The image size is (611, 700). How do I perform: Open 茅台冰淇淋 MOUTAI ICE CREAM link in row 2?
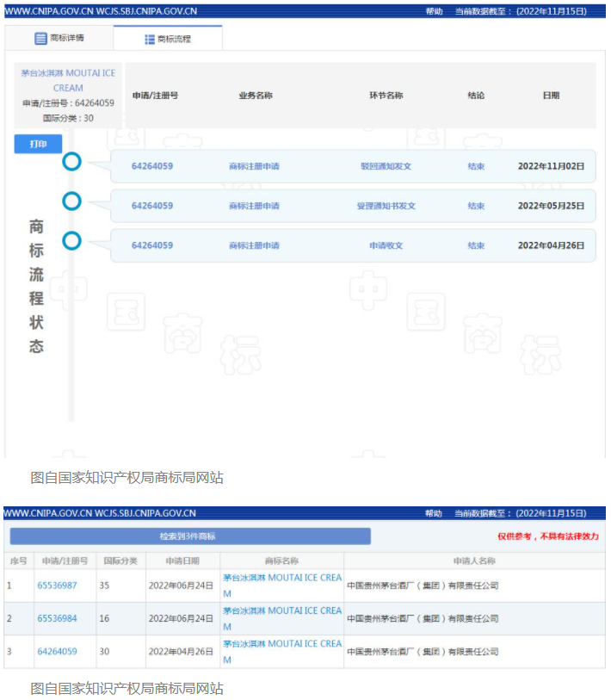tap(282, 618)
